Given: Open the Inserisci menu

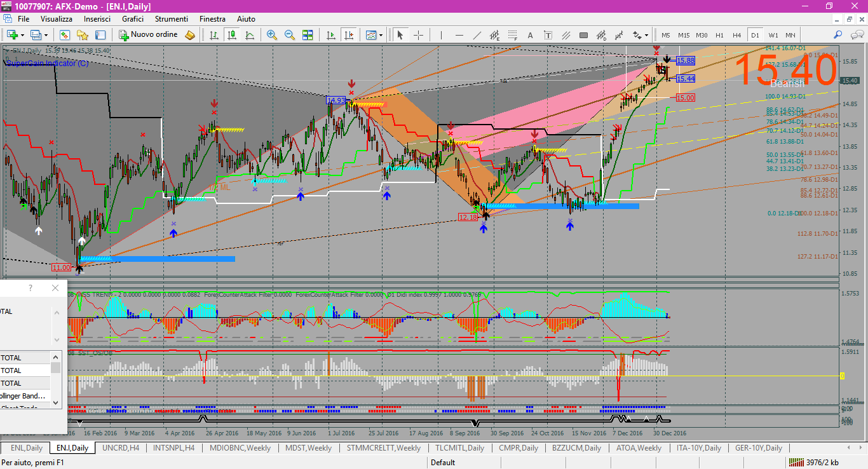Looking at the screenshot, I should pyautogui.click(x=97, y=19).
